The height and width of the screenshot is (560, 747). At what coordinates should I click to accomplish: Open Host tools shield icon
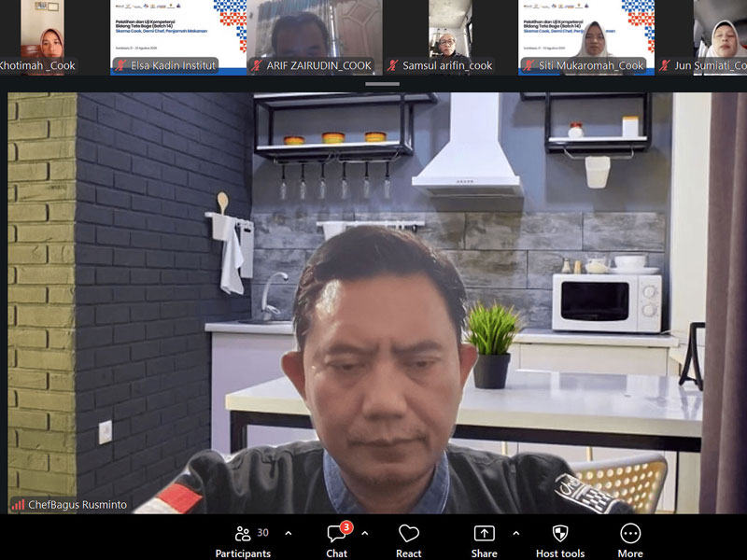559,533
